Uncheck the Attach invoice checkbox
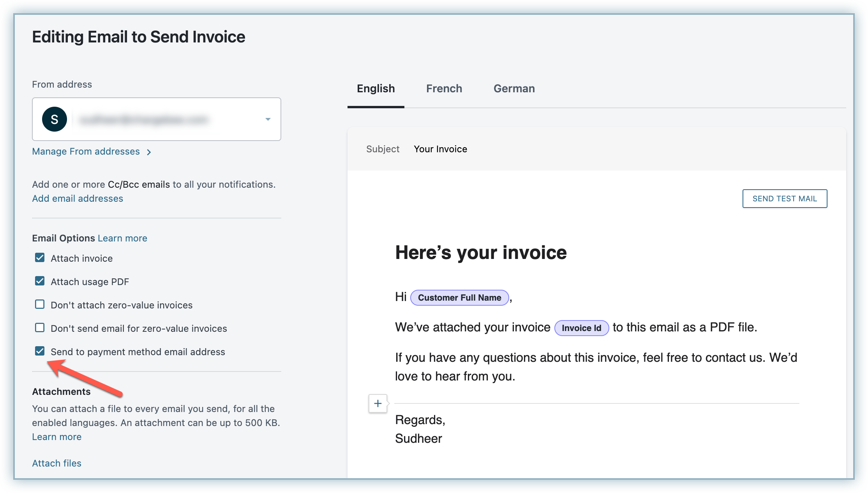The width and height of the screenshot is (868, 493). click(40, 258)
